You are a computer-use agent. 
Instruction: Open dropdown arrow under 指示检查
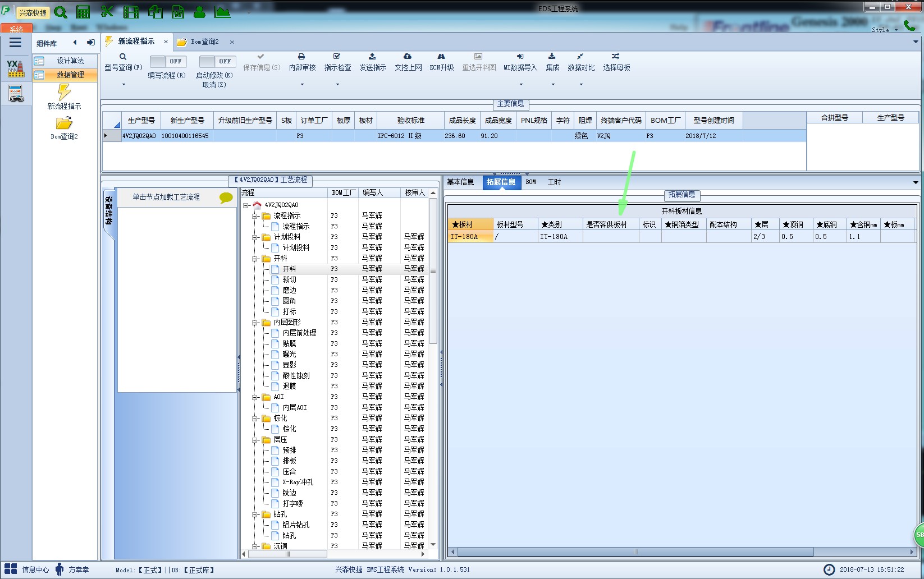[x=337, y=85]
